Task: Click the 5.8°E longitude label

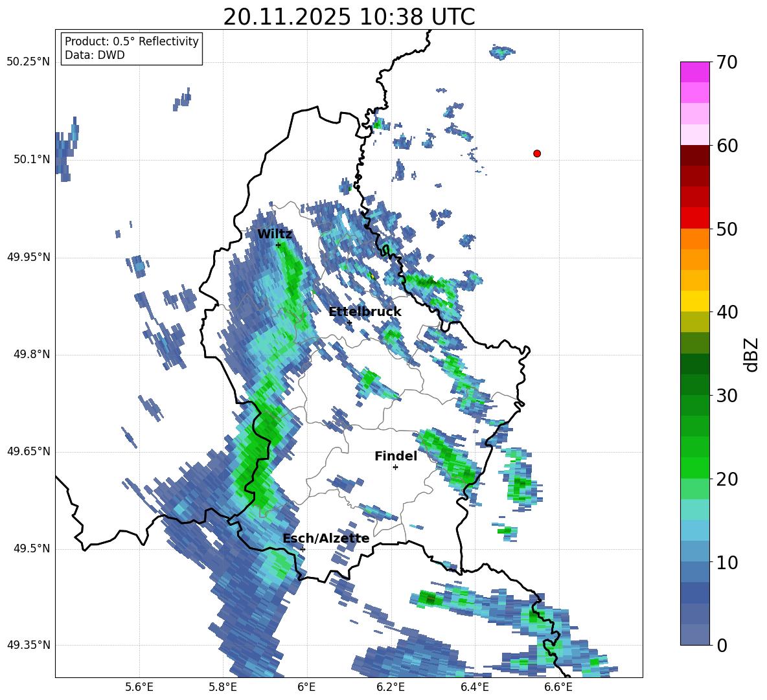Action: 223,688
